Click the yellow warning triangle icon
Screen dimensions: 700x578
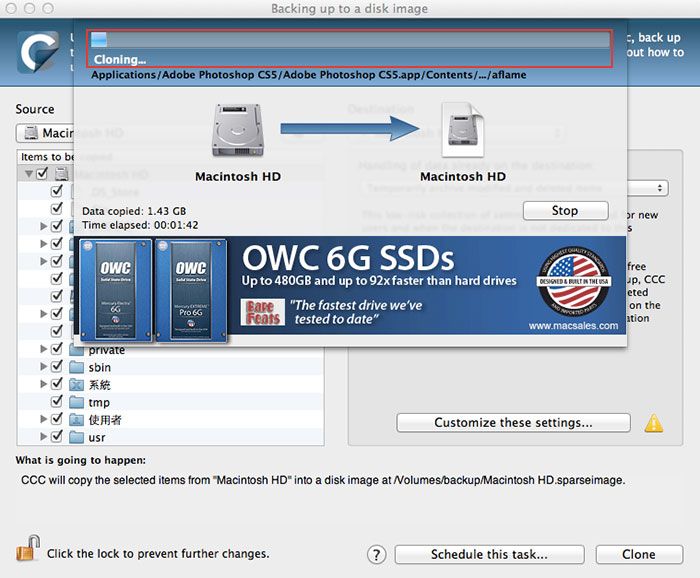coord(654,423)
